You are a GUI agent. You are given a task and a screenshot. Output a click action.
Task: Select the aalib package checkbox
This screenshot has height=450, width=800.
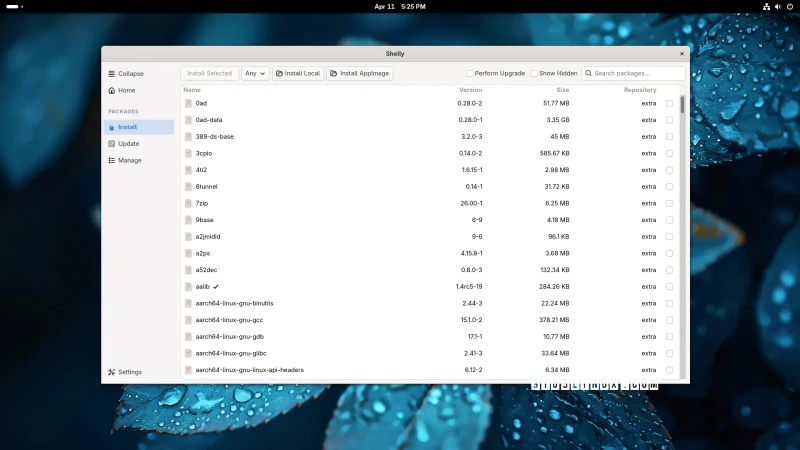pos(669,287)
